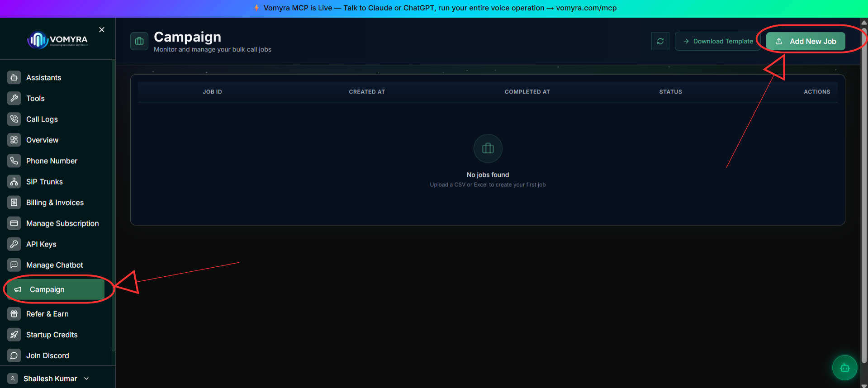Open the chatbot assistant floating icon
This screenshot has width=868, height=388.
844,368
